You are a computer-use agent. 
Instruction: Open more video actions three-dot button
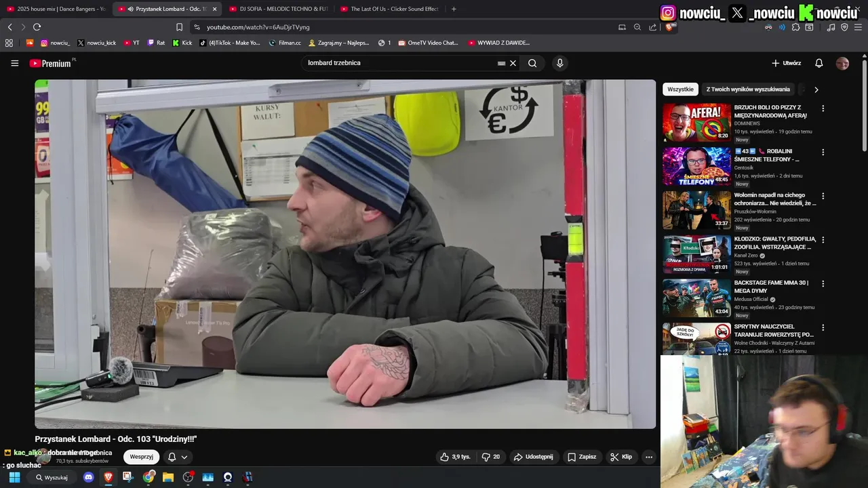[x=649, y=457]
